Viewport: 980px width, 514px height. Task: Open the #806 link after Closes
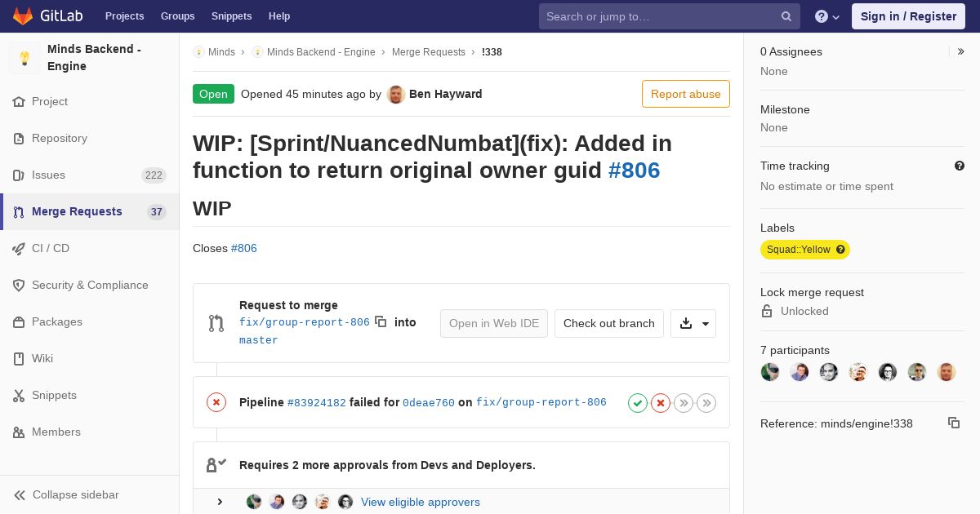point(243,248)
